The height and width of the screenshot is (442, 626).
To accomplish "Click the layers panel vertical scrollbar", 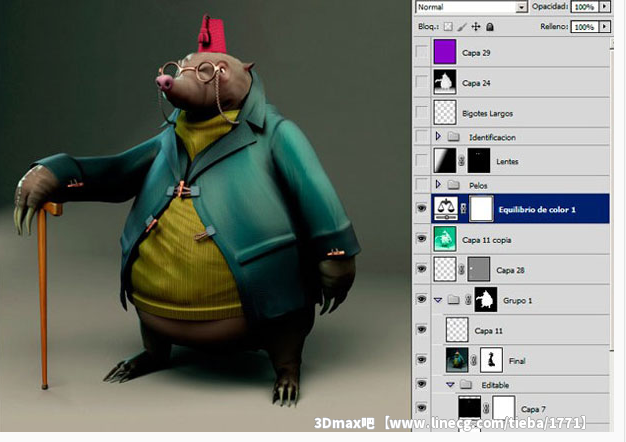I will 612,200.
